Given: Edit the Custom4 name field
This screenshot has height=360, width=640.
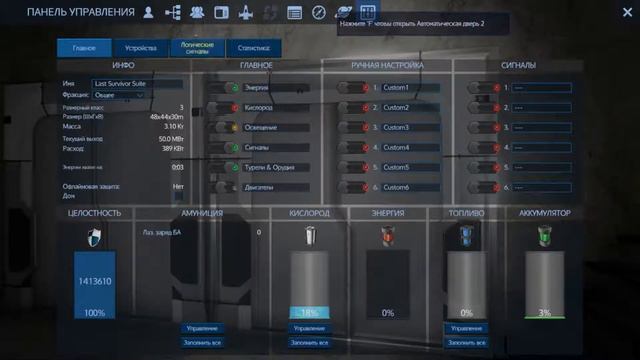Looking at the screenshot, I should 411,147.
